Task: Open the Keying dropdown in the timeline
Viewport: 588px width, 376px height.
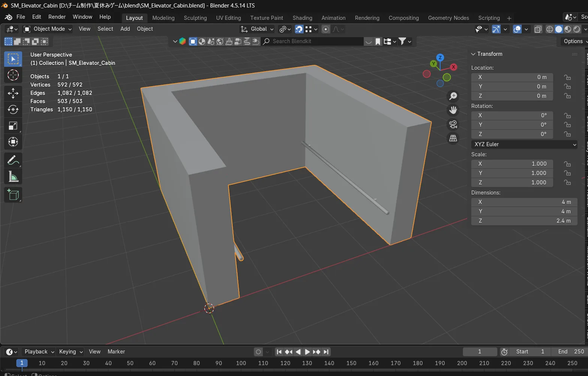Action: pos(71,352)
